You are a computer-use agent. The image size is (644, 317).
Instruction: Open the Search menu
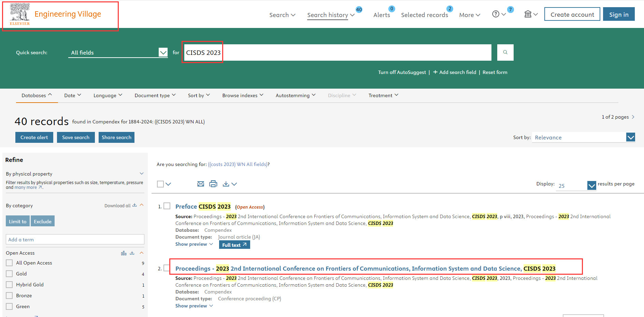(282, 15)
